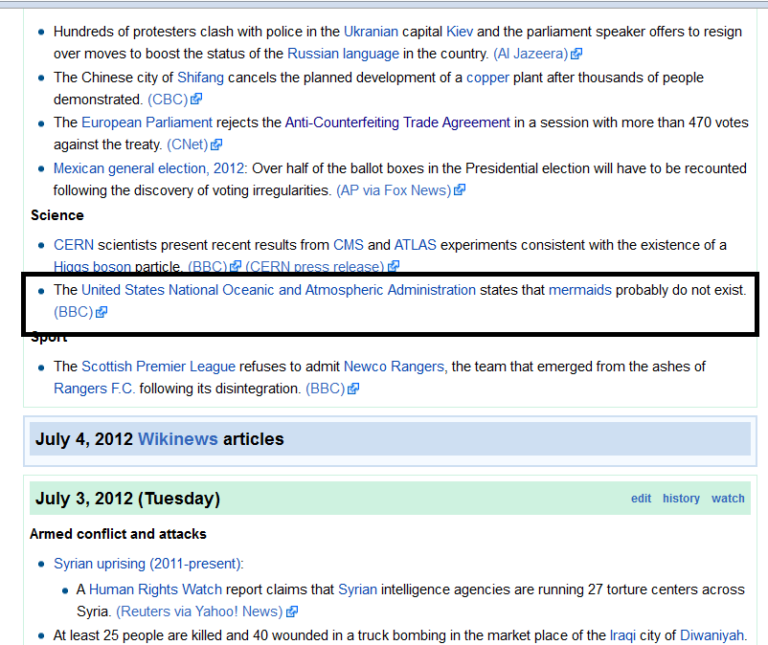Follow the mermaids link
Image resolution: width=768 pixels, height=645 pixels.
(580, 290)
